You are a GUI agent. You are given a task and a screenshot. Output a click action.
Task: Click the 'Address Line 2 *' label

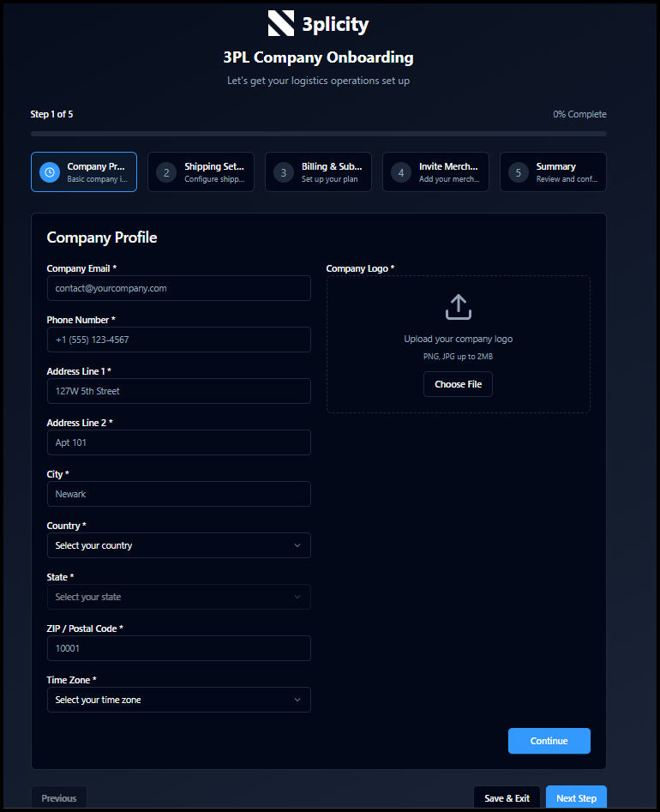(x=80, y=423)
